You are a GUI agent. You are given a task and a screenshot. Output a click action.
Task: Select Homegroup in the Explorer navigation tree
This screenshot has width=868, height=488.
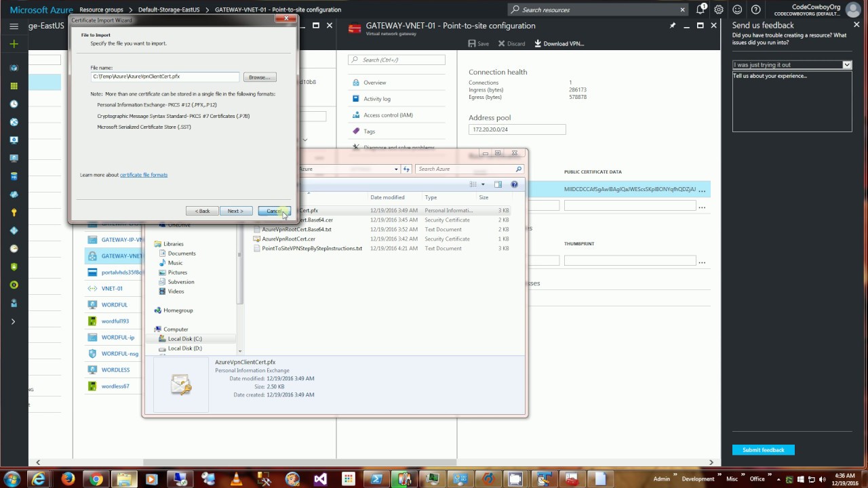tap(178, 310)
